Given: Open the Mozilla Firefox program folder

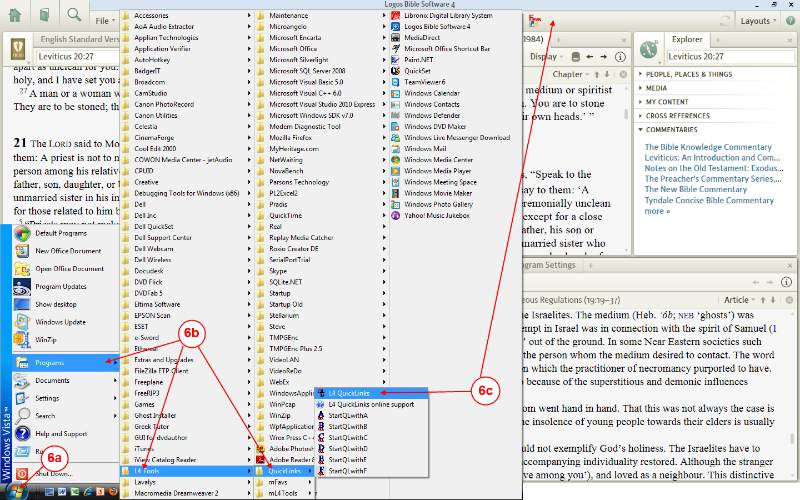Looking at the screenshot, I should pos(321,138).
